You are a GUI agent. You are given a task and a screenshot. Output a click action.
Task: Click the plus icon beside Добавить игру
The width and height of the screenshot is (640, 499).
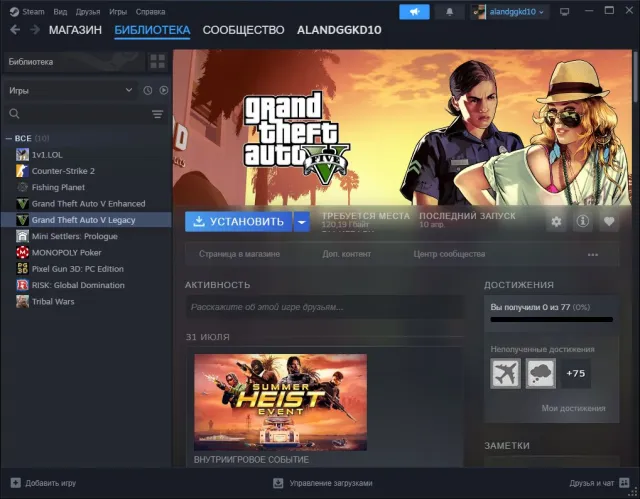(16, 483)
